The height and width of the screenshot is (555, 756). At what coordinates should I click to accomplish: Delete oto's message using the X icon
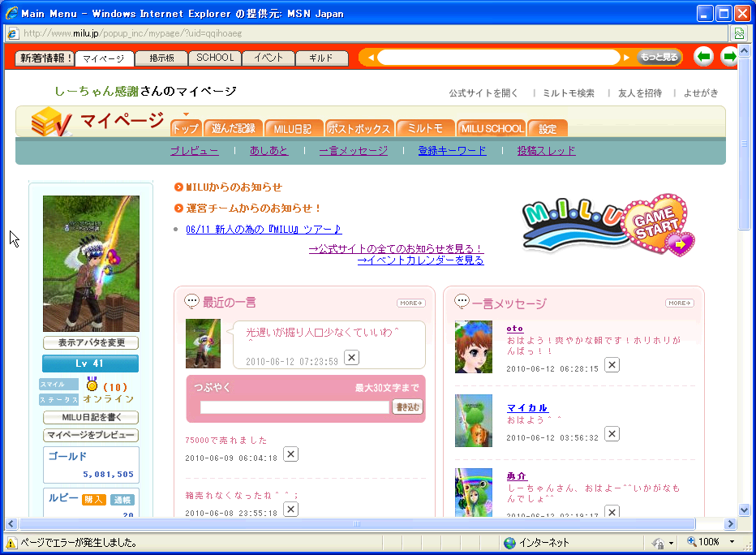[x=612, y=365]
